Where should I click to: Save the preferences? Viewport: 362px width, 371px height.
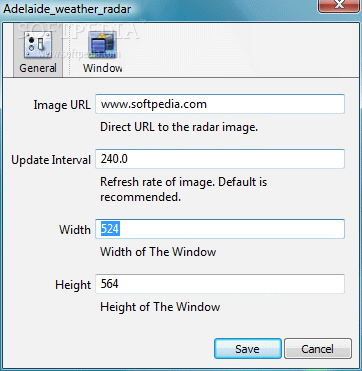point(248,349)
